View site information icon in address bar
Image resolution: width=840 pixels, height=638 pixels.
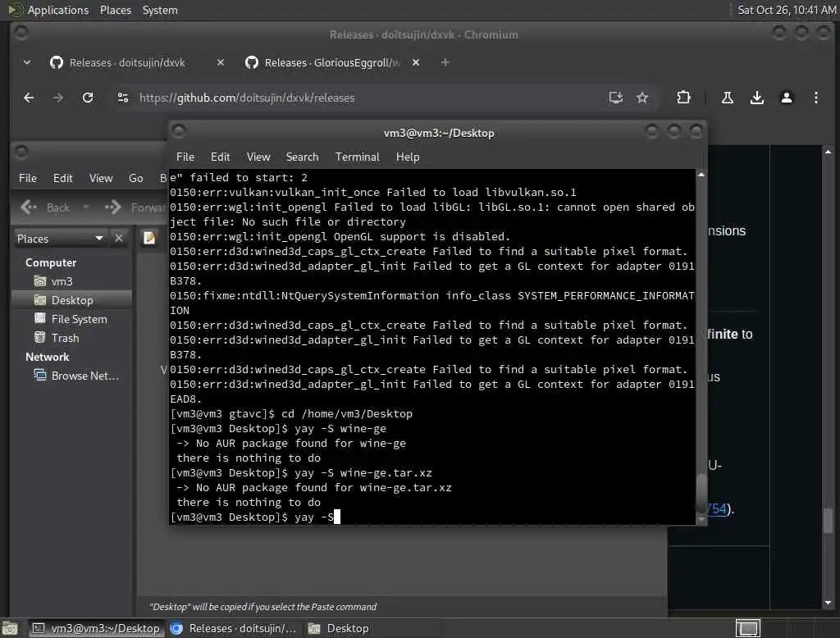tap(123, 98)
